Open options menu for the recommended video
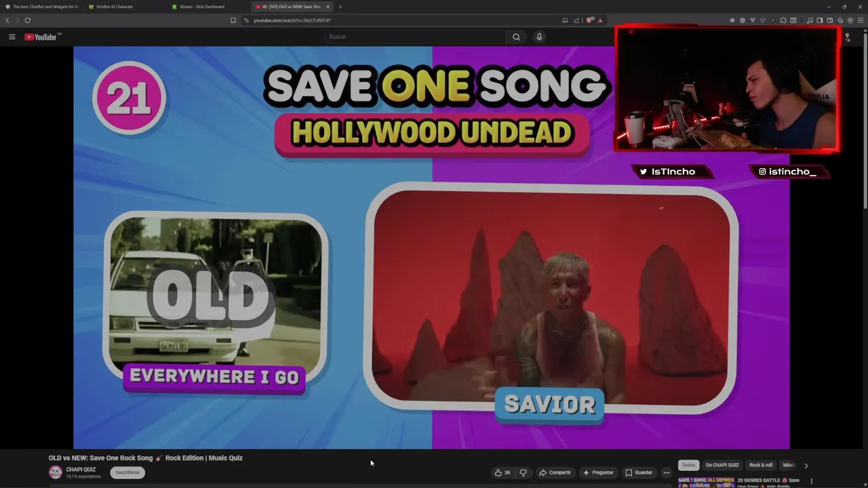Screen dimensions: 868x488 (812, 481)
